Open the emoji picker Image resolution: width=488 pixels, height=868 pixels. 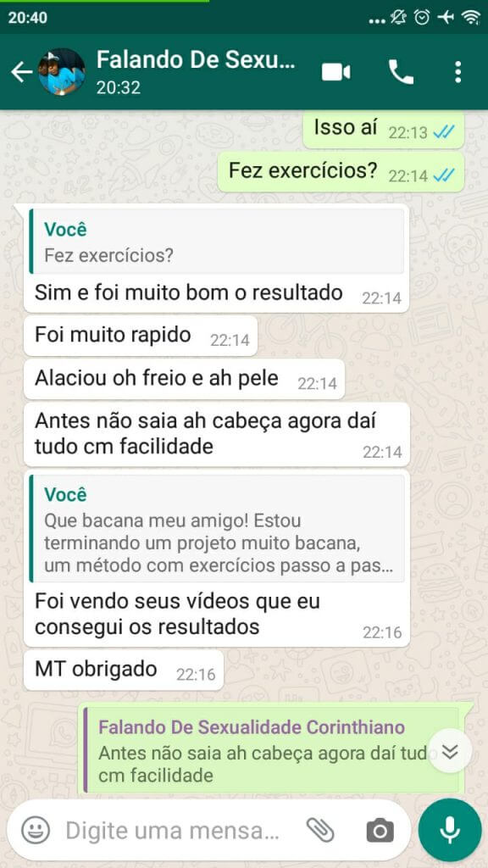click(x=36, y=831)
